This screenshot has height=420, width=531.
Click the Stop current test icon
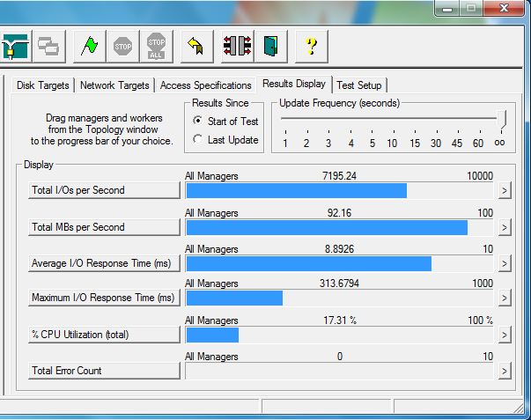click(122, 47)
